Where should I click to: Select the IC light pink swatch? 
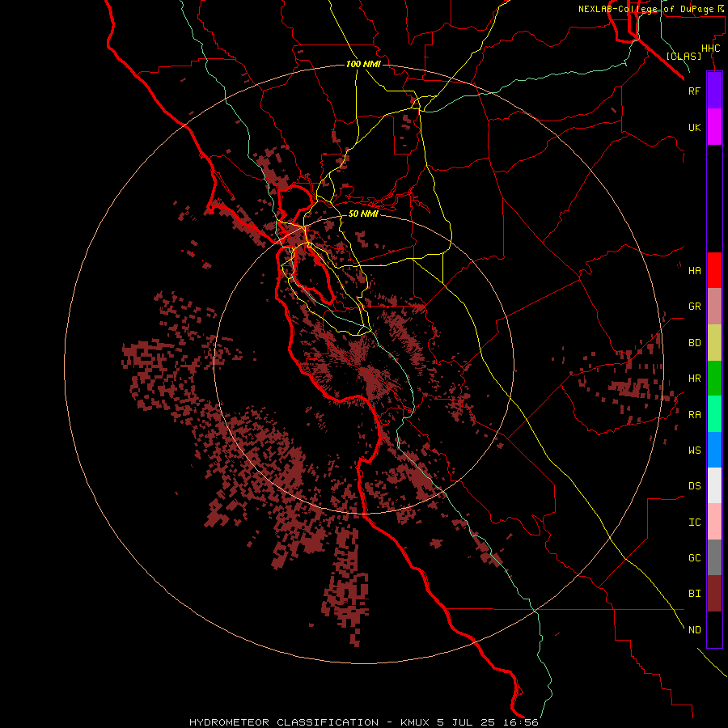(714, 522)
